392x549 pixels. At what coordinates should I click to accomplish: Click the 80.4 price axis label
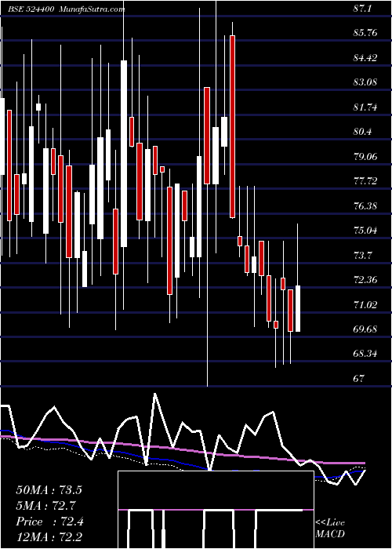[x=364, y=132]
